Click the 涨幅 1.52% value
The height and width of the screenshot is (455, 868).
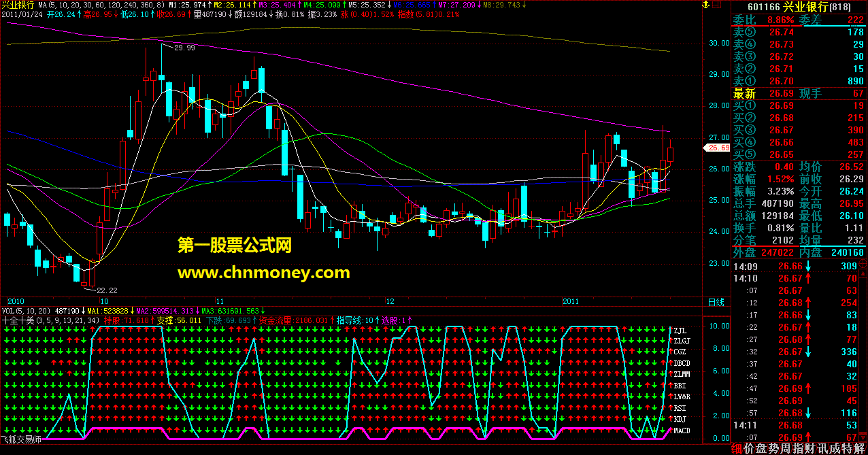click(x=781, y=179)
